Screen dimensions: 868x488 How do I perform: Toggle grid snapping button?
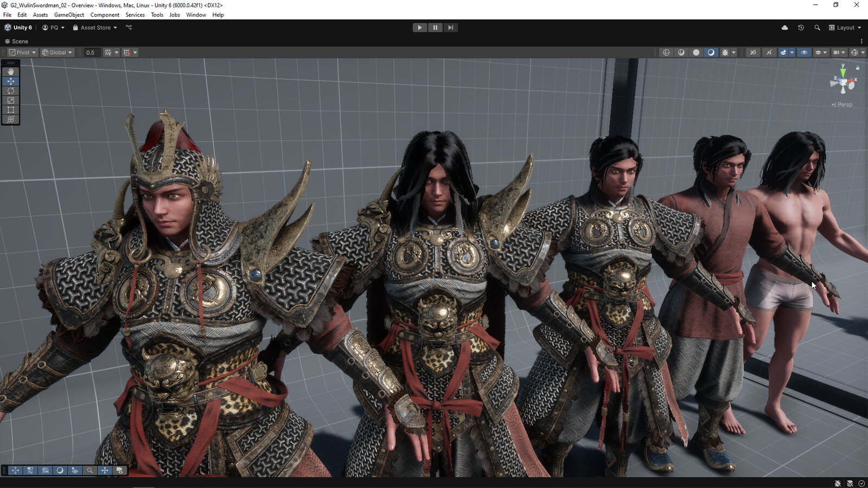click(126, 53)
